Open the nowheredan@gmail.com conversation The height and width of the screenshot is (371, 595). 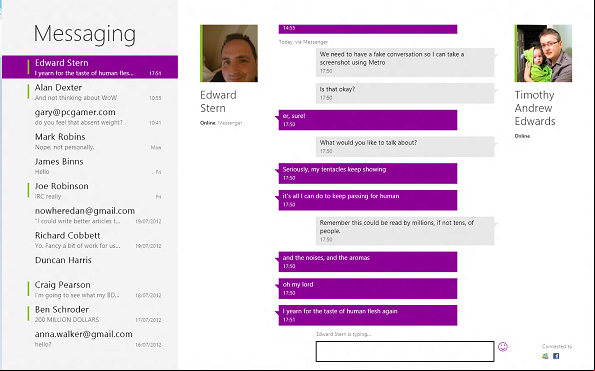[x=90, y=215]
